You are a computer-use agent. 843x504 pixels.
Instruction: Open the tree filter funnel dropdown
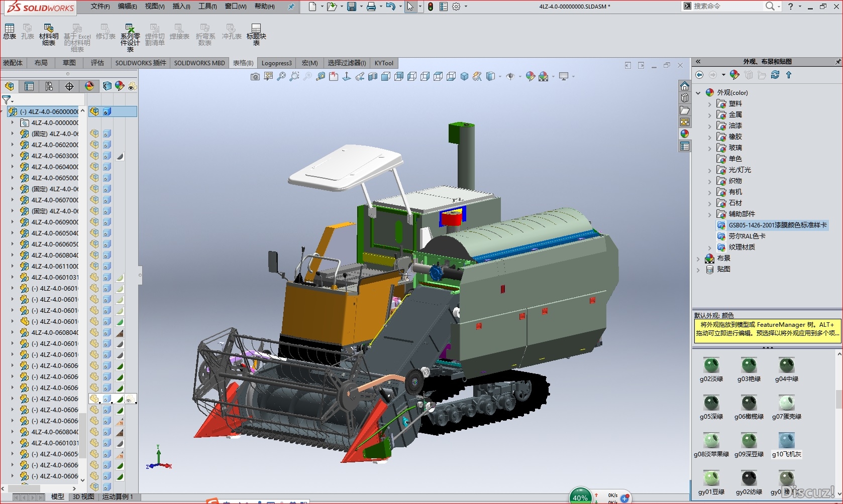pyautogui.click(x=8, y=100)
